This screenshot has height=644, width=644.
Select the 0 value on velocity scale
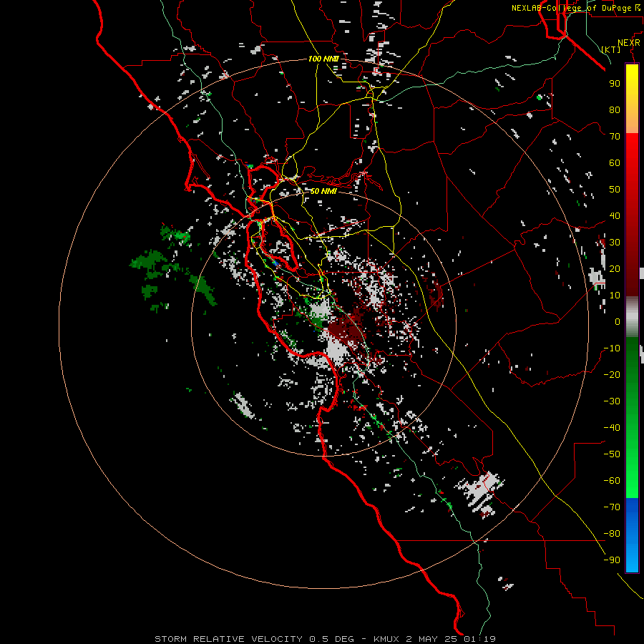618,322
